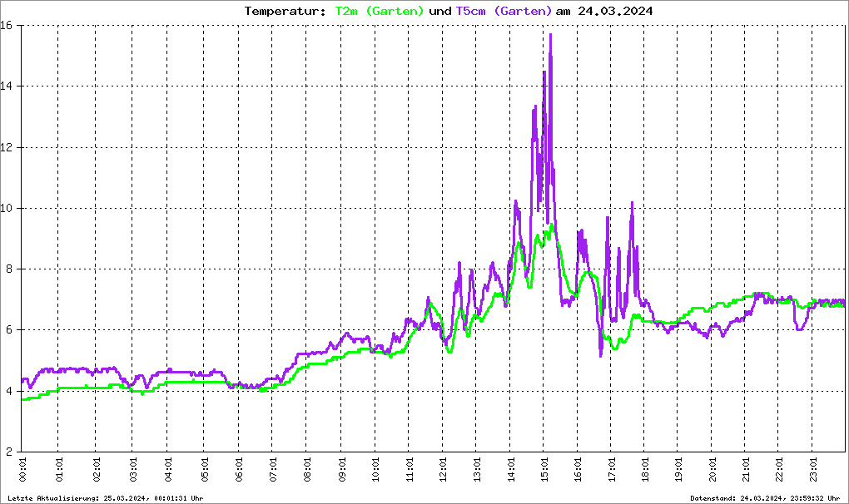849x504 pixels.
Task: Click the 'Temperatur:' title text
Action: point(285,12)
